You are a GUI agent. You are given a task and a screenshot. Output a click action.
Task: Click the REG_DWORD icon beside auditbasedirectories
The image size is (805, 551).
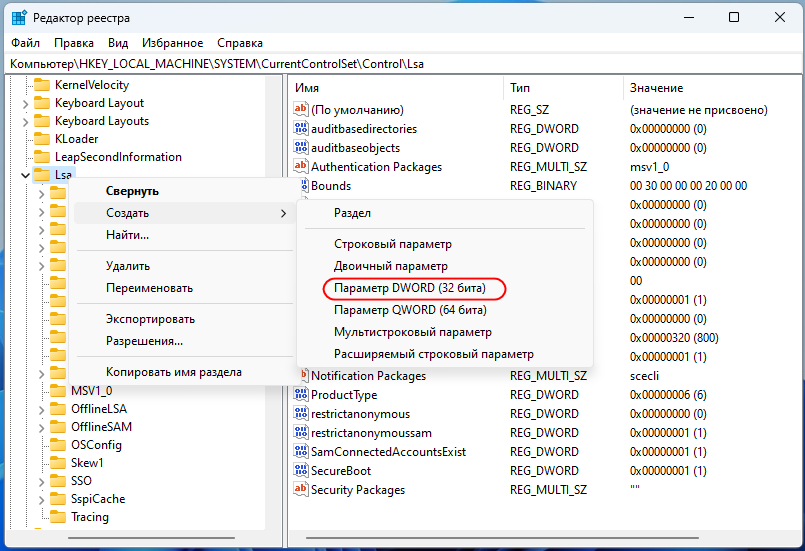(x=300, y=129)
